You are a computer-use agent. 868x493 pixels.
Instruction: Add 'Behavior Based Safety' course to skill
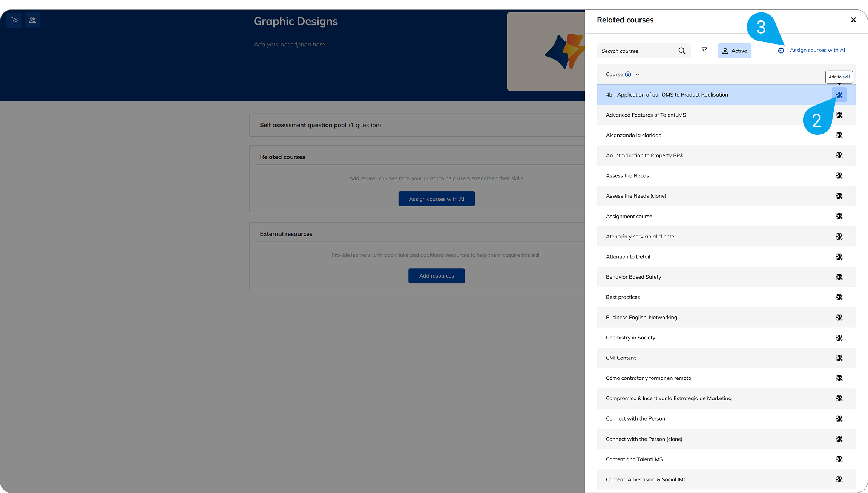click(x=839, y=277)
